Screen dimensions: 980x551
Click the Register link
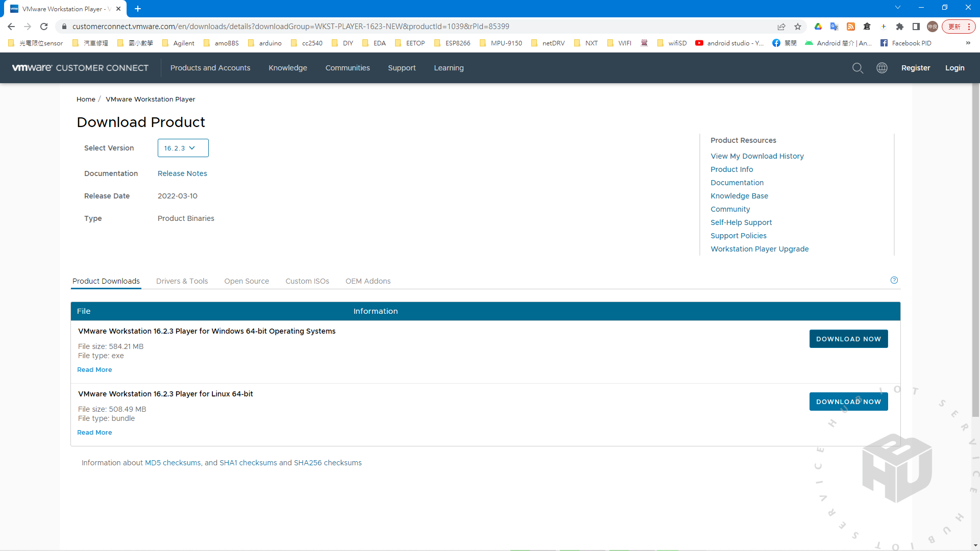tap(916, 68)
